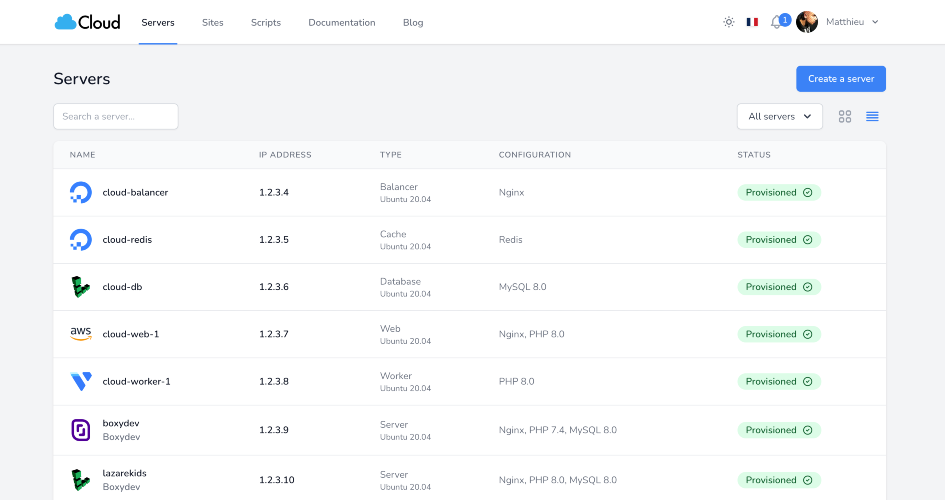Click the Cache type cell
945x500 pixels.
[405, 240]
